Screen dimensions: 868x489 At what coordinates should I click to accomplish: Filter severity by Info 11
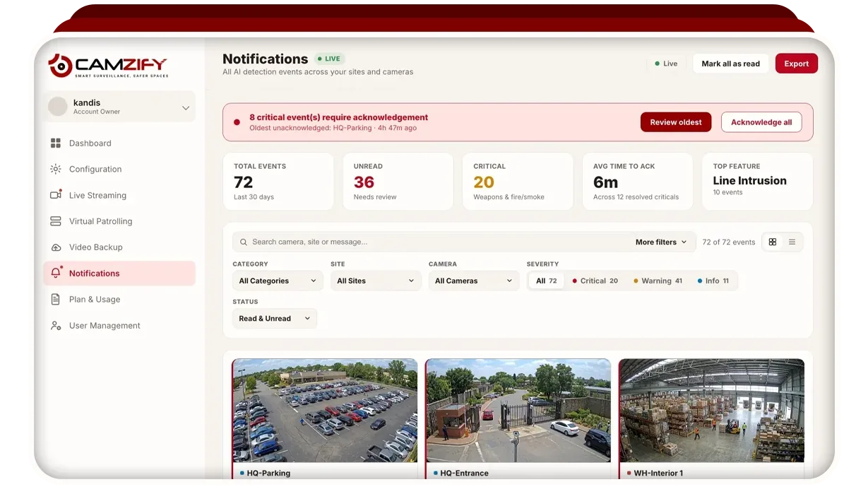pos(713,281)
